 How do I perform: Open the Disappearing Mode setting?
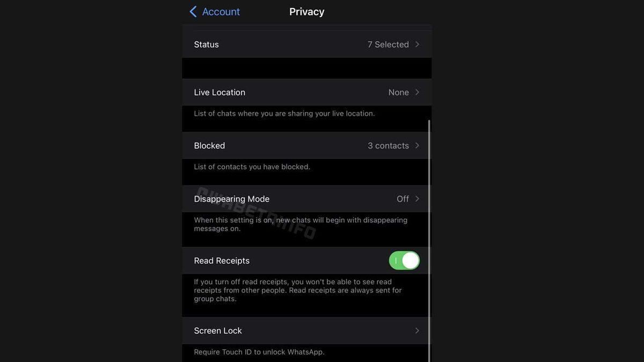pyautogui.click(x=232, y=199)
